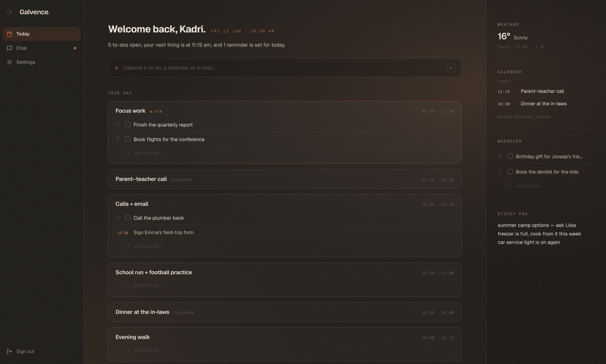
Task: Click the Tartu high/low temperature line
Action: (x=521, y=47)
